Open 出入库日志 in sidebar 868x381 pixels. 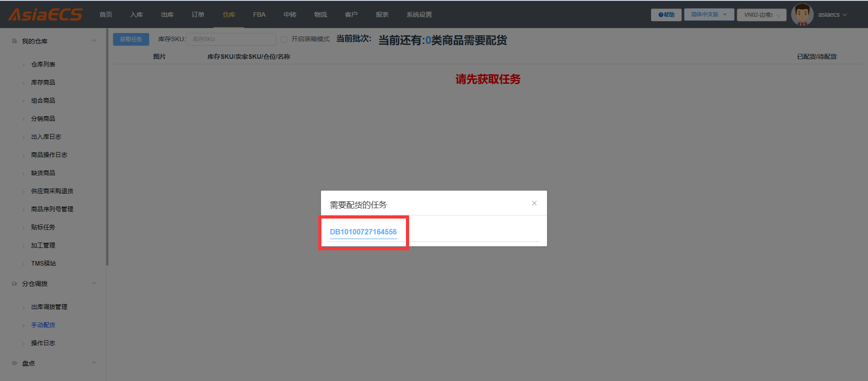click(x=46, y=137)
